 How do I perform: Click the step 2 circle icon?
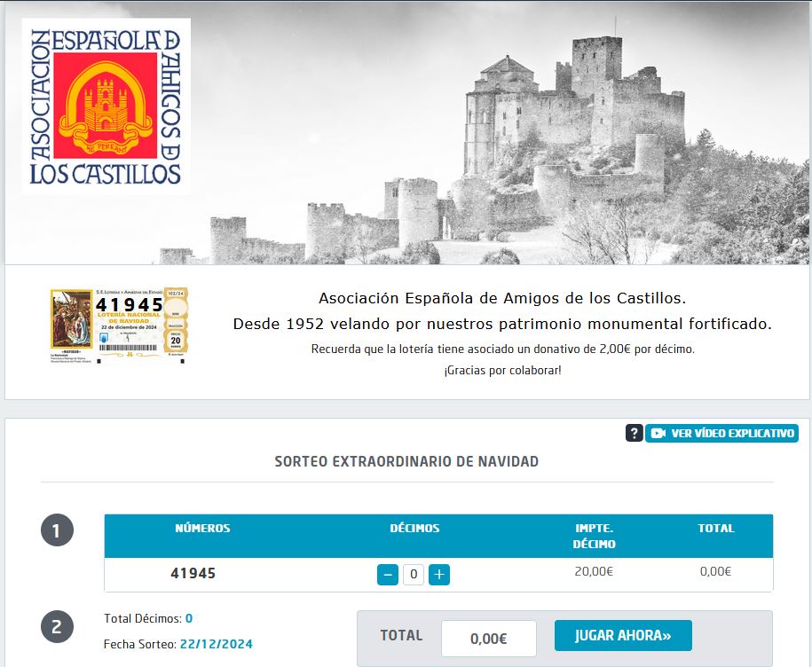tap(57, 626)
